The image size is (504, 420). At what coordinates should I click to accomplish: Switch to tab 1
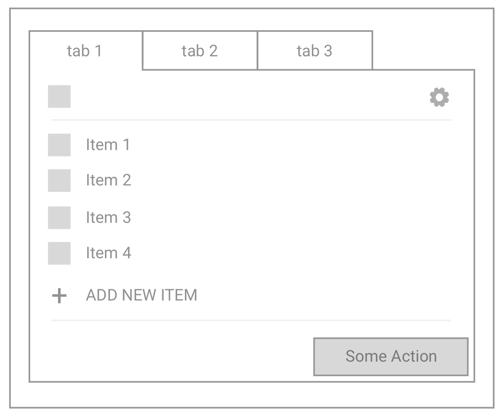[x=85, y=51]
